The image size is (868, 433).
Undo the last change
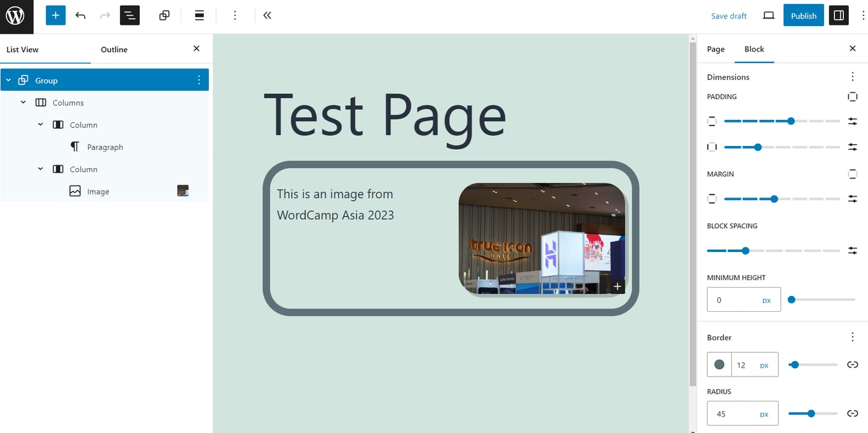(x=80, y=15)
